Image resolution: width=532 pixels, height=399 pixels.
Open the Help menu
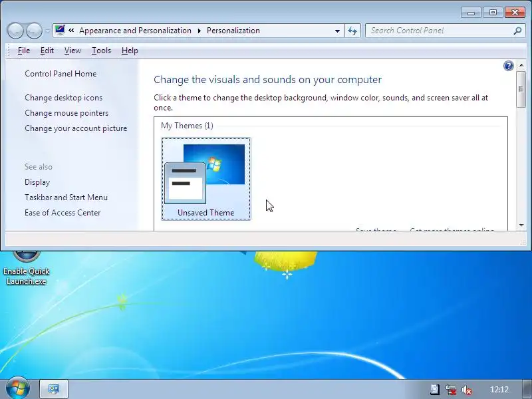click(x=130, y=51)
